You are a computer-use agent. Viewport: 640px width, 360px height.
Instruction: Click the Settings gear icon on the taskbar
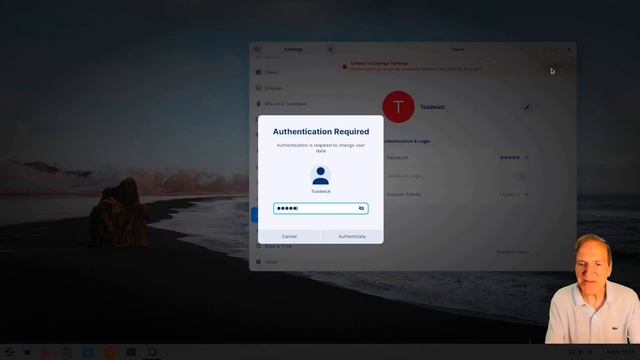152,352
